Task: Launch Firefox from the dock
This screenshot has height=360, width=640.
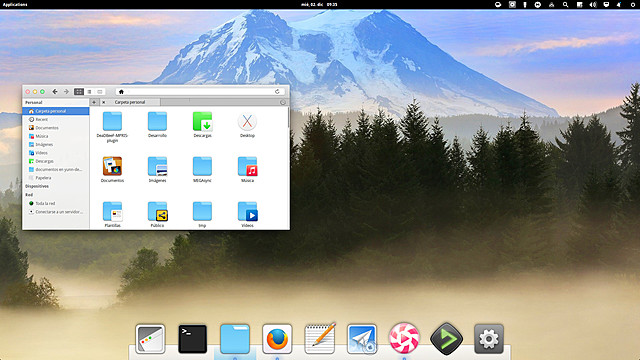Action: click(277, 339)
